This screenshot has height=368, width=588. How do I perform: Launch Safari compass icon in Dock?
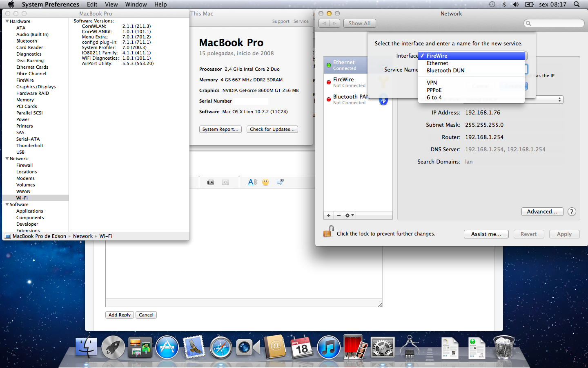pos(221,348)
